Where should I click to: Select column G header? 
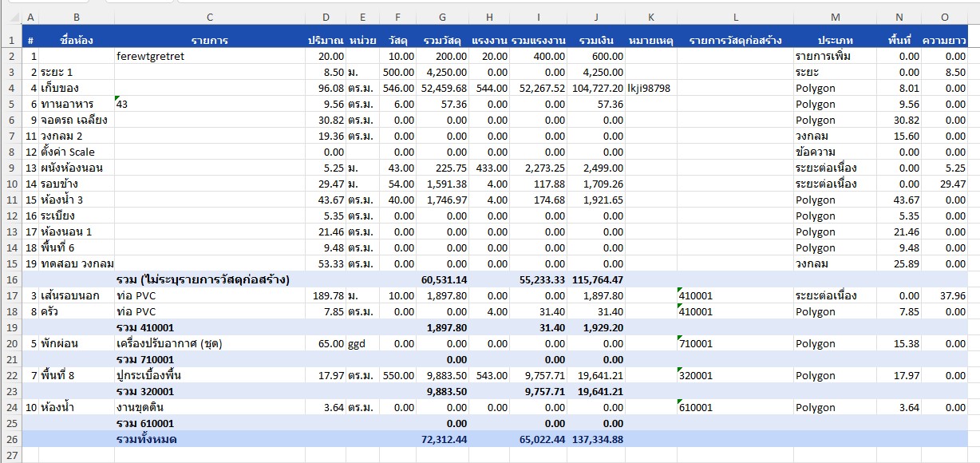click(442, 18)
